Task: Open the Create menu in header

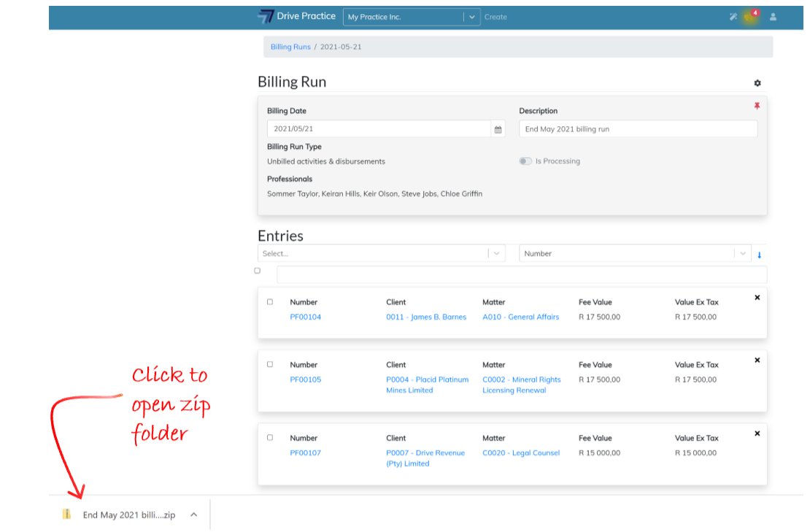Action: (495, 17)
